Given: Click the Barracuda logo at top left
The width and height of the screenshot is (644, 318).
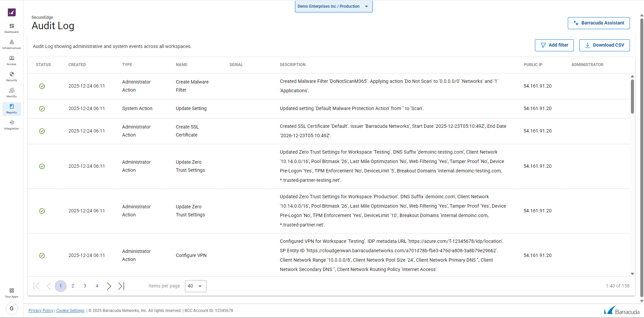Looking at the screenshot, I should point(12,12).
